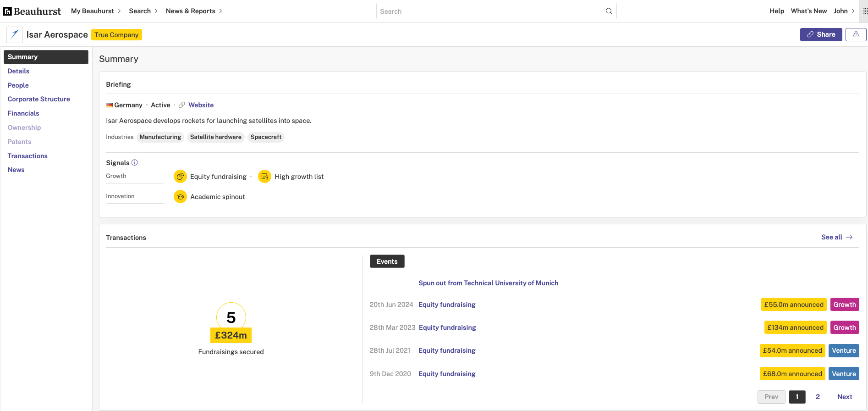Open the apps grid icon
The height and width of the screenshot is (411, 868).
click(865, 11)
